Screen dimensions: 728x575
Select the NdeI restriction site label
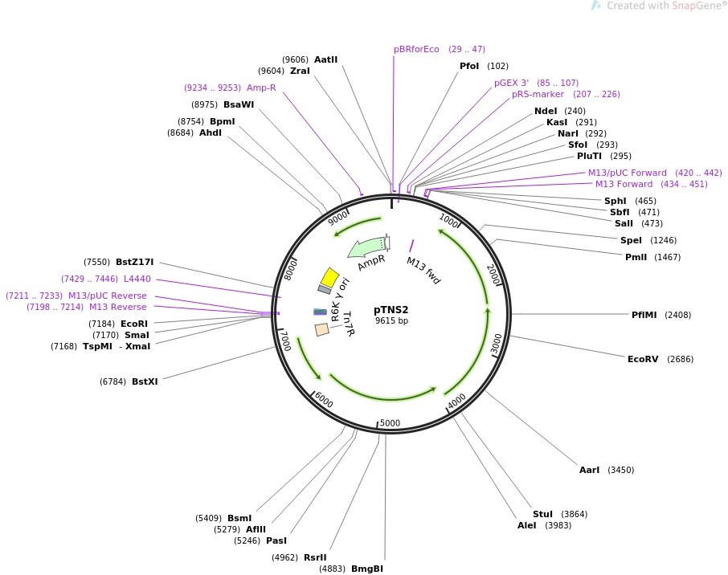(546, 111)
